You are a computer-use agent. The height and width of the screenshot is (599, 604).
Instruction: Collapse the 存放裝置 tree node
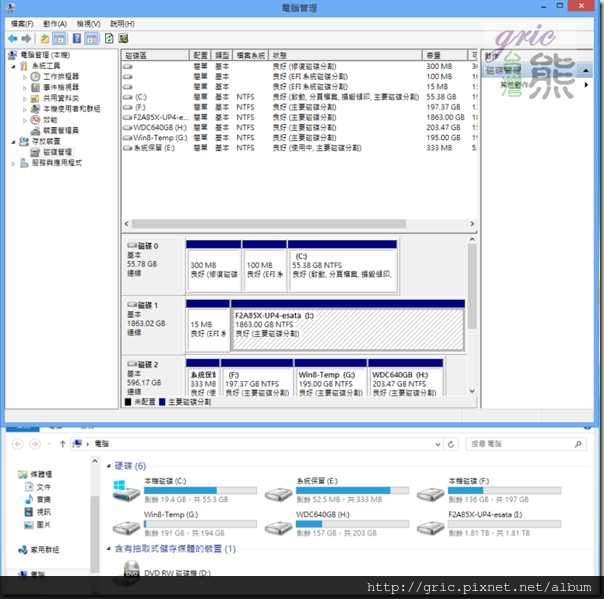pos(13,142)
